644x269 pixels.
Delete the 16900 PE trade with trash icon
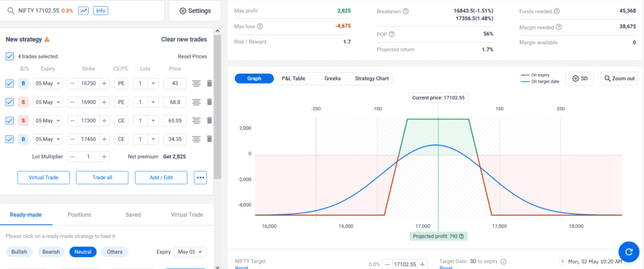click(x=209, y=102)
